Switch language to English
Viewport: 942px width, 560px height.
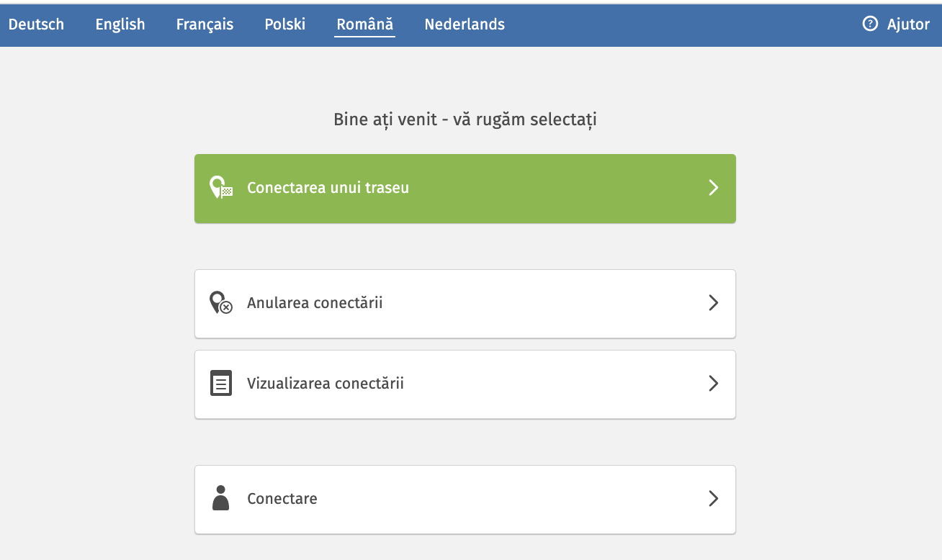(x=120, y=24)
